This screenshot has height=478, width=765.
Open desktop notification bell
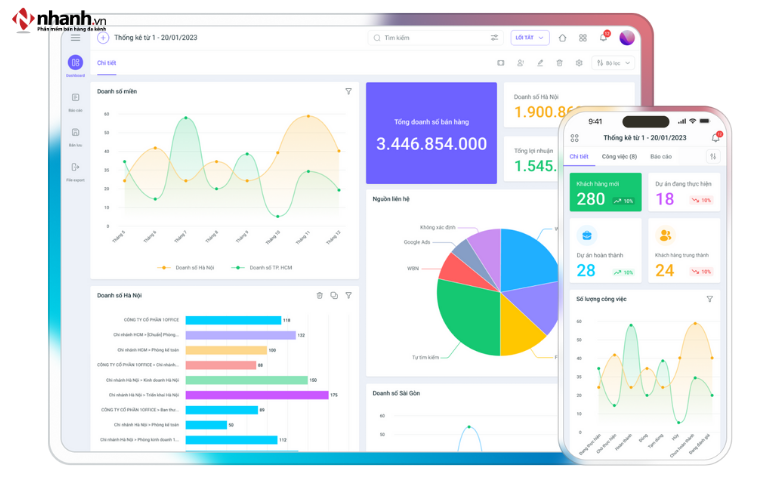[603, 38]
